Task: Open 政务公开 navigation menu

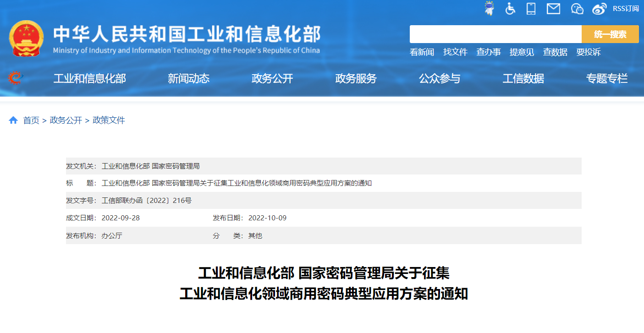Action: (x=272, y=79)
